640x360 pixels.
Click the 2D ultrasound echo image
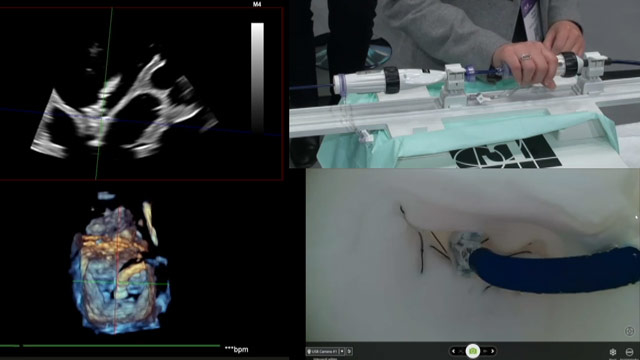[124, 102]
